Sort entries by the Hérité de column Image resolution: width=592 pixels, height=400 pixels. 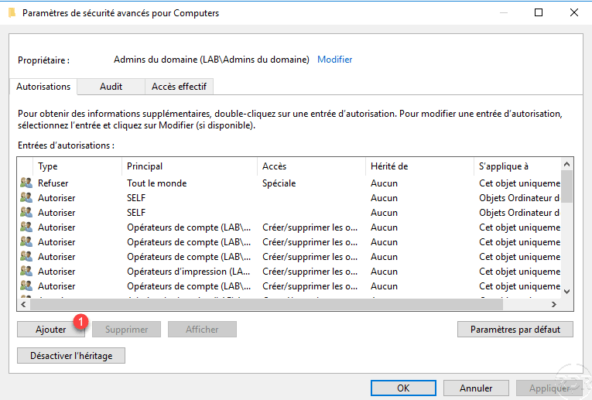pyautogui.click(x=419, y=166)
